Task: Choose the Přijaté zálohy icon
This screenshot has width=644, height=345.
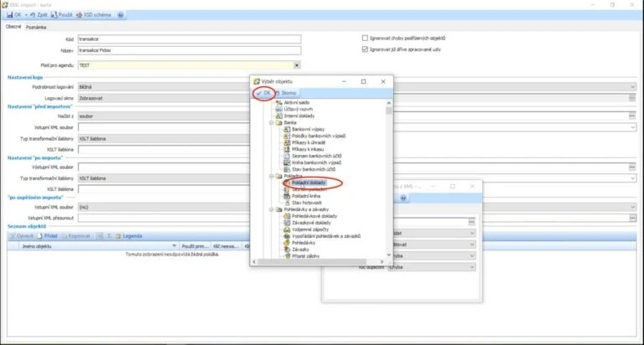Action: (x=287, y=256)
